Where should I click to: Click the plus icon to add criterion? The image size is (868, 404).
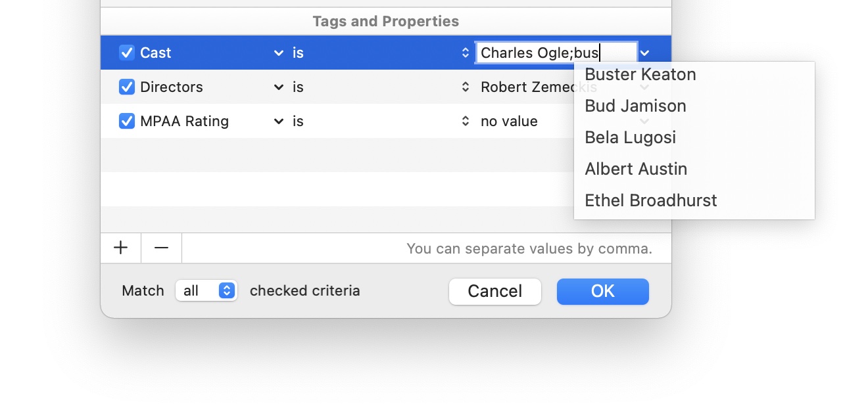click(x=120, y=248)
